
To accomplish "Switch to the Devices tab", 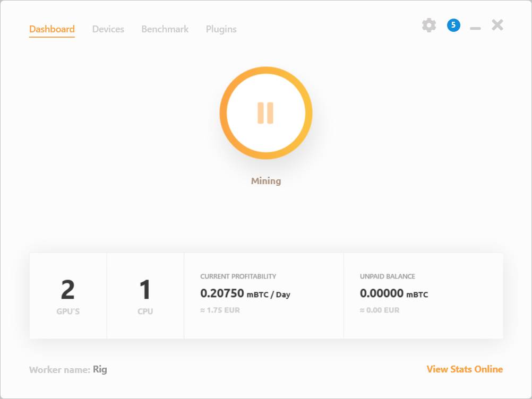I will pos(108,29).
